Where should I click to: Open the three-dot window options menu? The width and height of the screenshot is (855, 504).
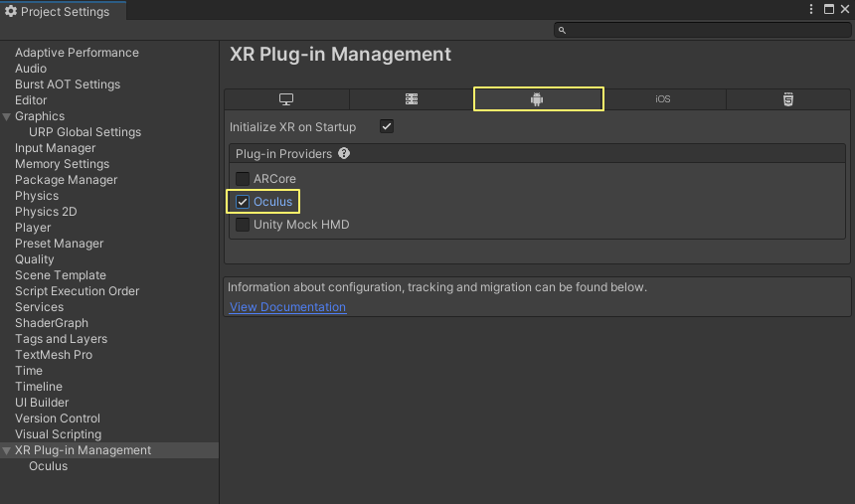(x=811, y=9)
